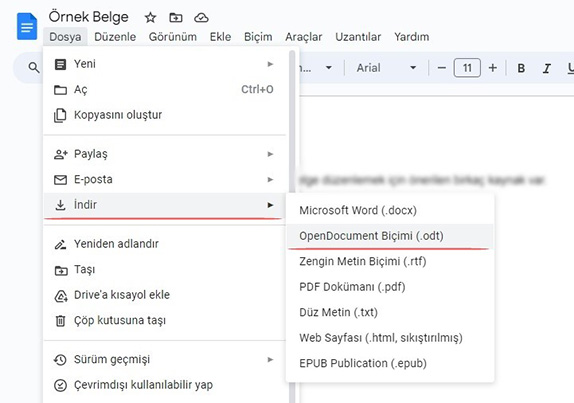The width and height of the screenshot is (574, 403).
Task: Toggle Italic formatting
Action: pos(547,68)
